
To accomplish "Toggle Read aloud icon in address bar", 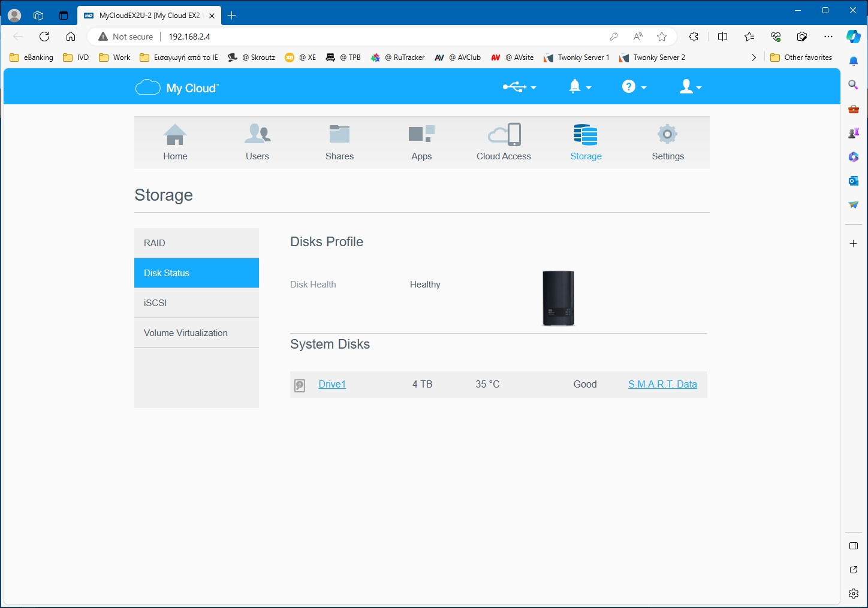I will (638, 37).
